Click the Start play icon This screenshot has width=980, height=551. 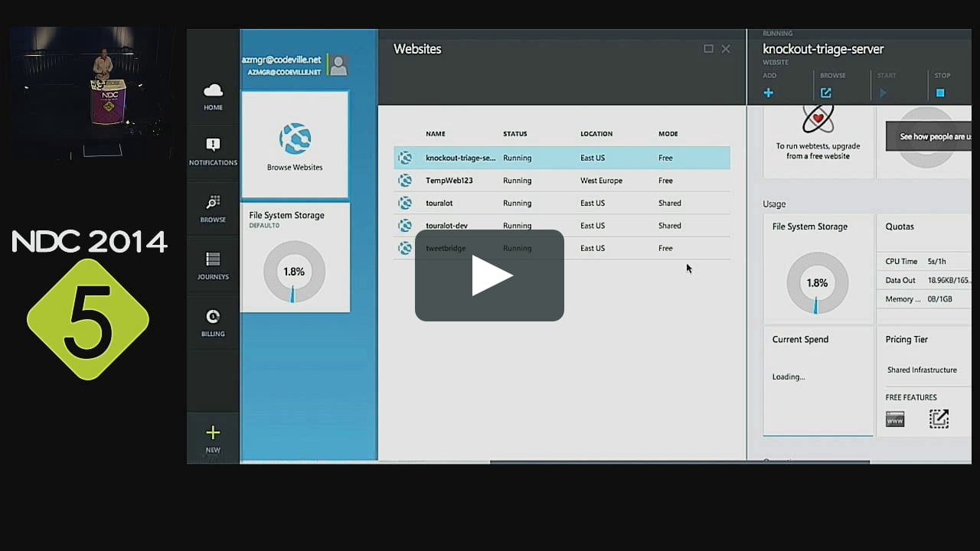coord(883,93)
